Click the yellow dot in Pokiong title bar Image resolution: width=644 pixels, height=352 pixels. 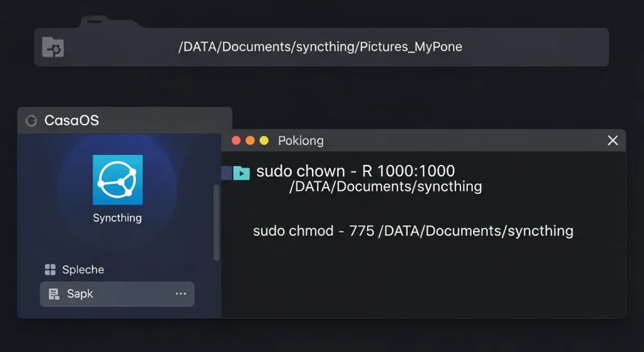264,140
